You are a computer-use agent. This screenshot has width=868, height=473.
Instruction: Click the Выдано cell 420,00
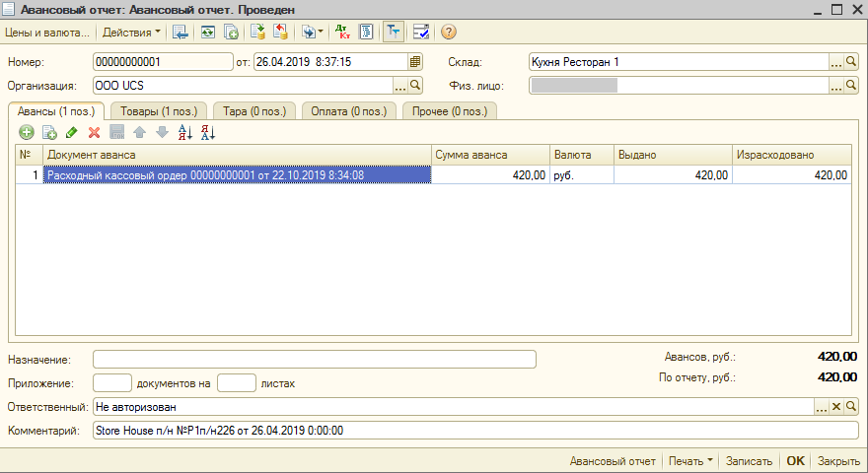(673, 174)
